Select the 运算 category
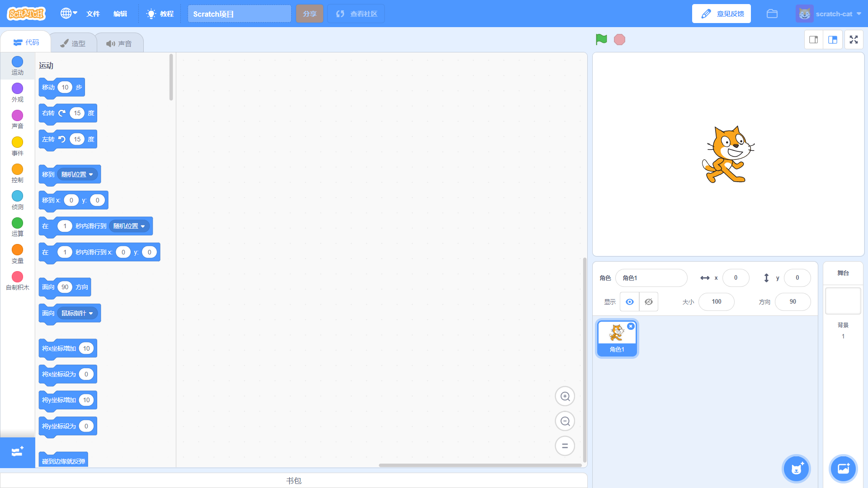The width and height of the screenshot is (868, 488). (x=17, y=227)
